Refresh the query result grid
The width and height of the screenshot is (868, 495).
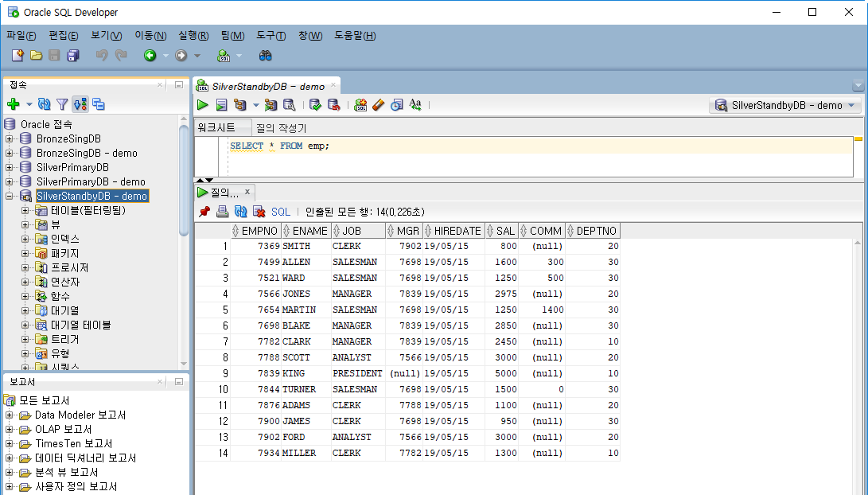(x=240, y=212)
